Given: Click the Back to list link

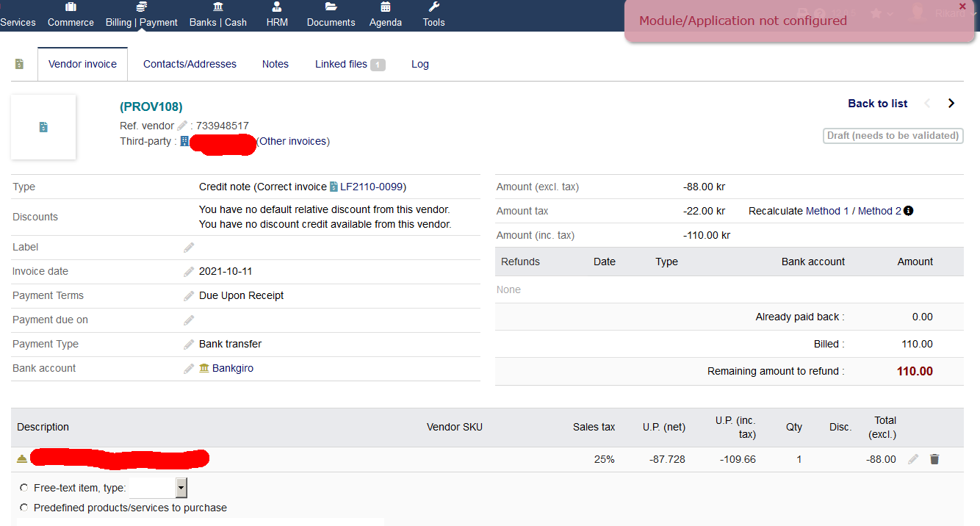Looking at the screenshot, I should [x=877, y=104].
